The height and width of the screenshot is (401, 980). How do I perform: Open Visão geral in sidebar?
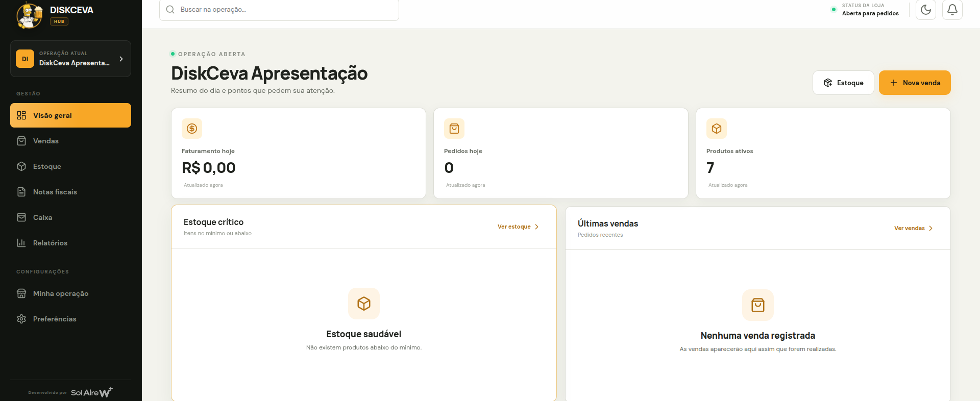coord(70,115)
